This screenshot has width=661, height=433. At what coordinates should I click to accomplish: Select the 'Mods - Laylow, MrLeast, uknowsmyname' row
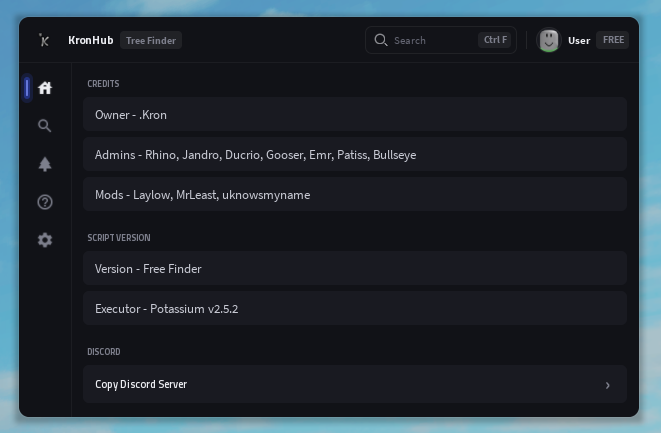tap(355, 194)
